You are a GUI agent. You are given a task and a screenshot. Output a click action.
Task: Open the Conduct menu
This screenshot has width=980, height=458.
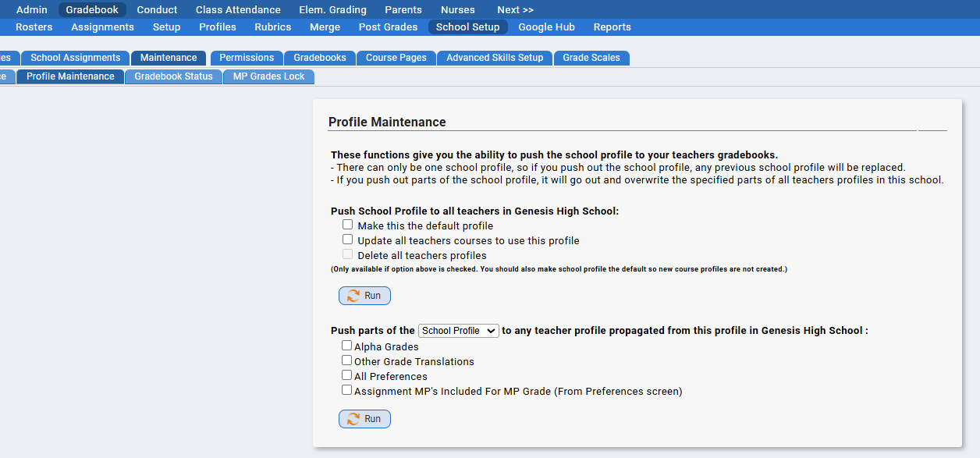157,10
